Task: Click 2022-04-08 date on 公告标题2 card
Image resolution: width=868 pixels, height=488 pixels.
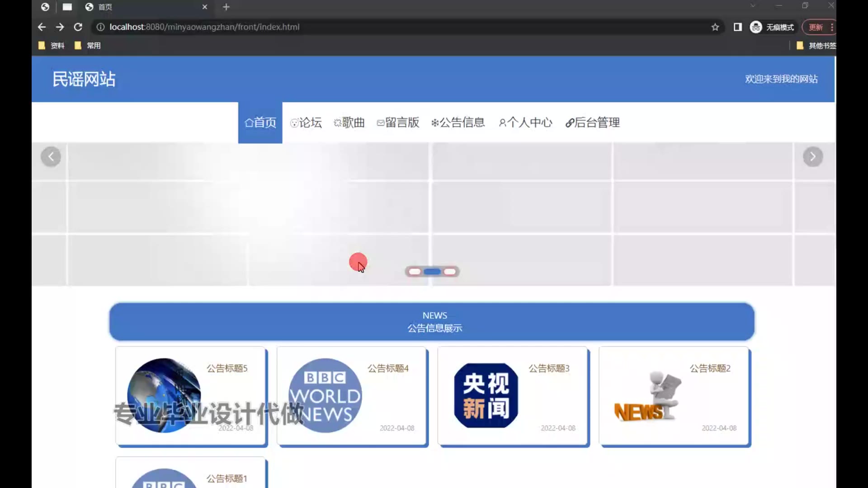Action: click(719, 428)
